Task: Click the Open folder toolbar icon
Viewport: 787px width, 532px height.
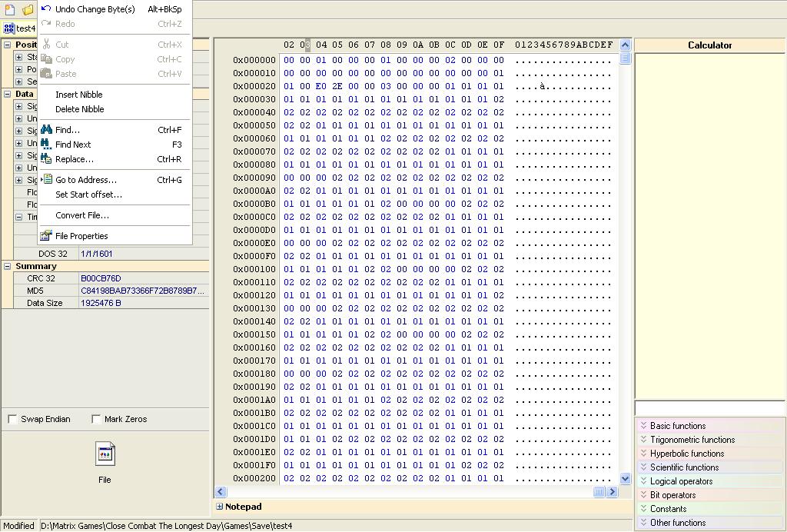Action: [28, 9]
